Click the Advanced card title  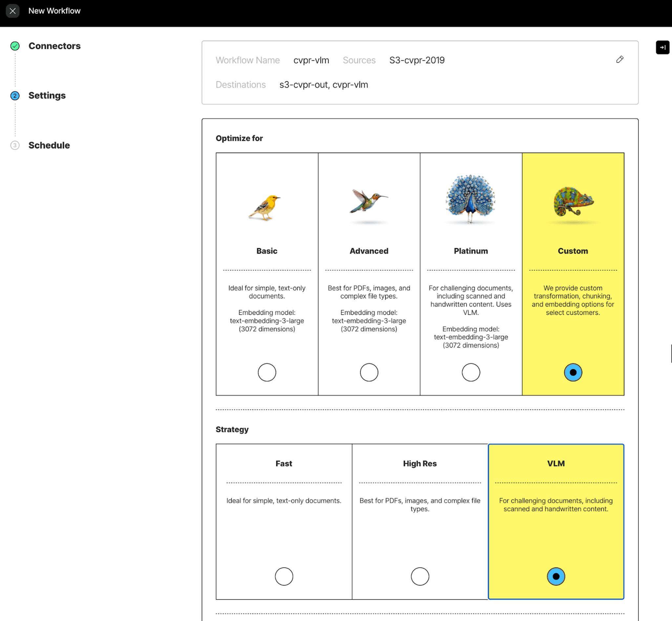tap(369, 251)
